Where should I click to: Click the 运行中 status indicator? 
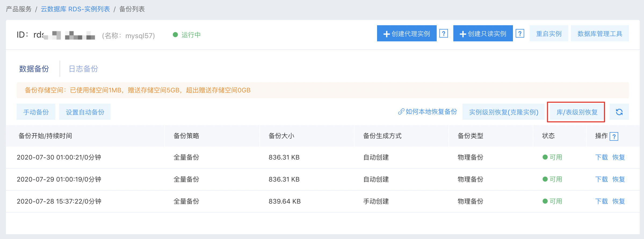(187, 35)
